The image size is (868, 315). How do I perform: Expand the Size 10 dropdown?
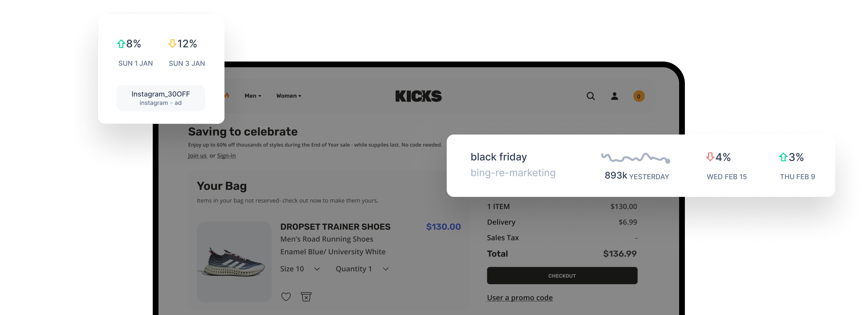coord(317,269)
